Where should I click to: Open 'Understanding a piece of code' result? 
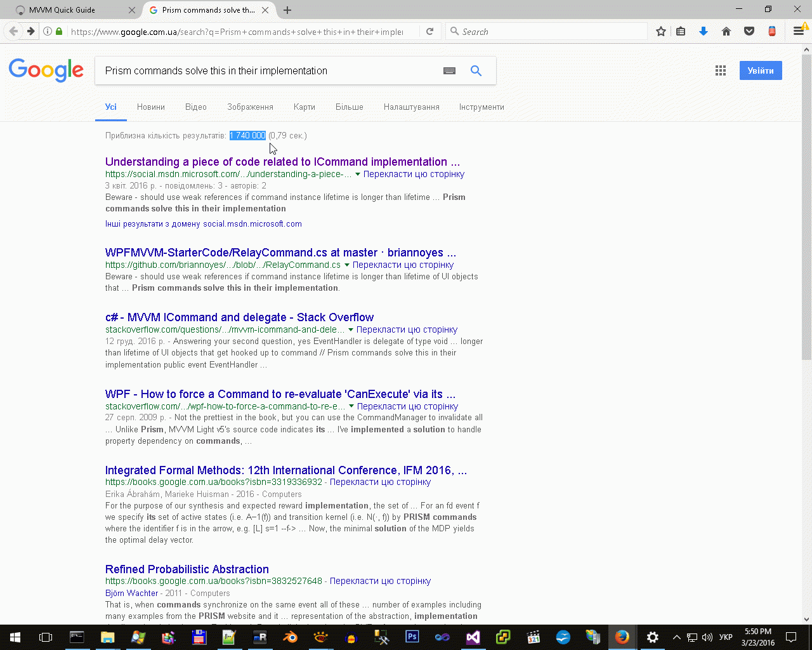click(x=283, y=162)
